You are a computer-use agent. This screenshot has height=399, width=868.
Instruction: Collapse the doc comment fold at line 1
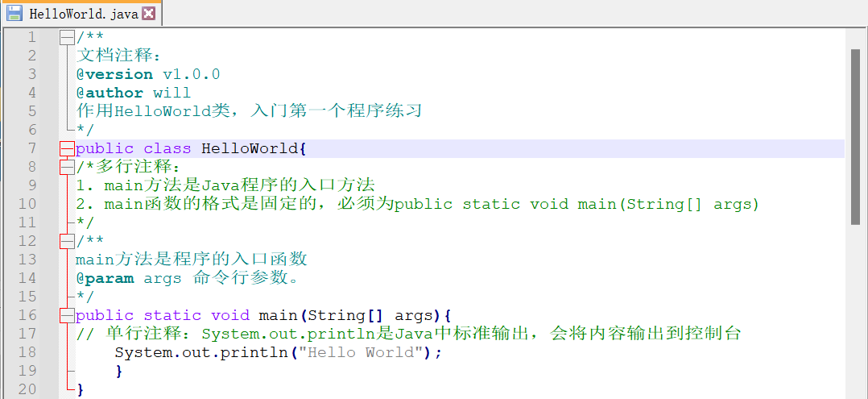[67, 37]
